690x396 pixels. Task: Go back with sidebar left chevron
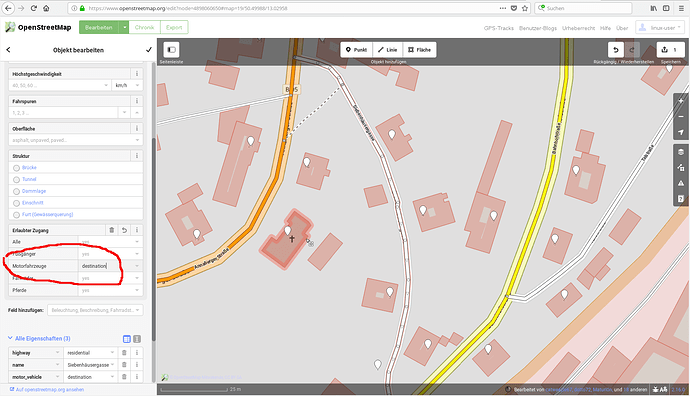click(x=8, y=50)
